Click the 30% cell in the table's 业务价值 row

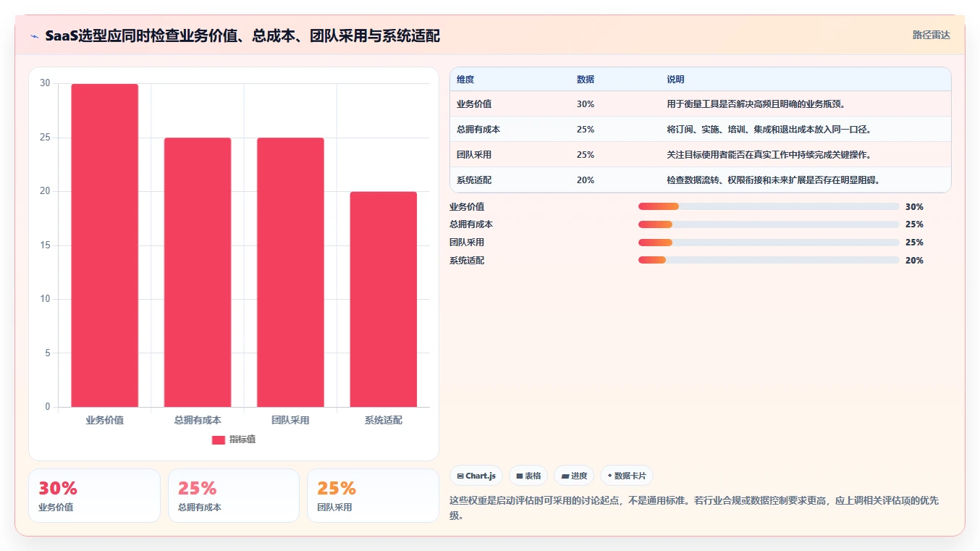pyautogui.click(x=586, y=104)
